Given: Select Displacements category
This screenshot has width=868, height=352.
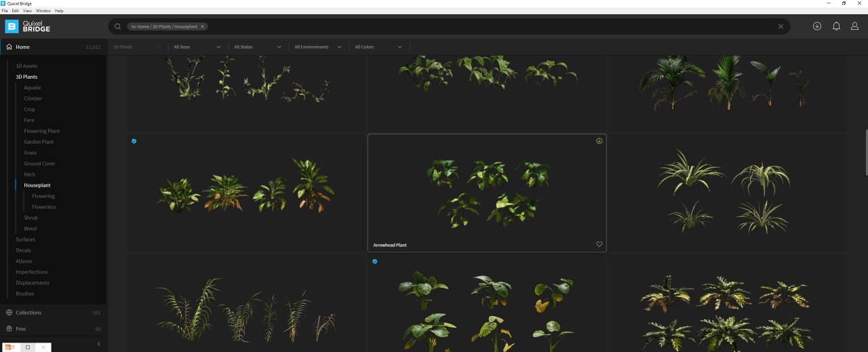Looking at the screenshot, I should 33,283.
